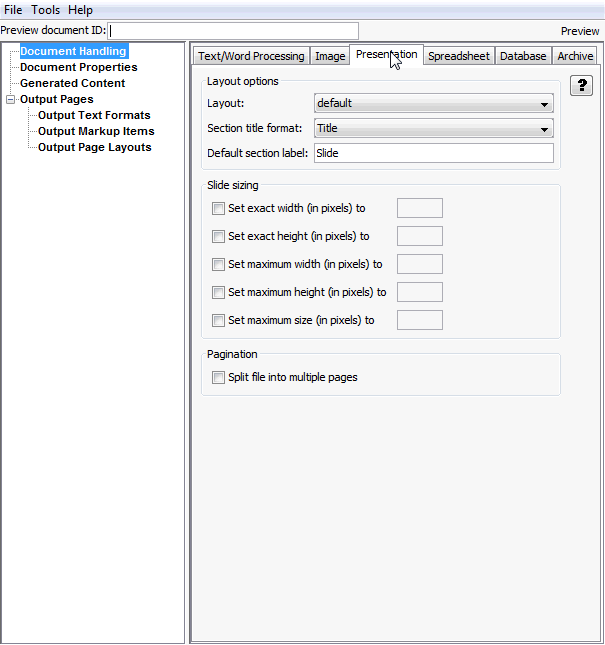Image resolution: width=605 pixels, height=645 pixels.
Task: Click the exact height pixel value field
Action: click(x=420, y=236)
